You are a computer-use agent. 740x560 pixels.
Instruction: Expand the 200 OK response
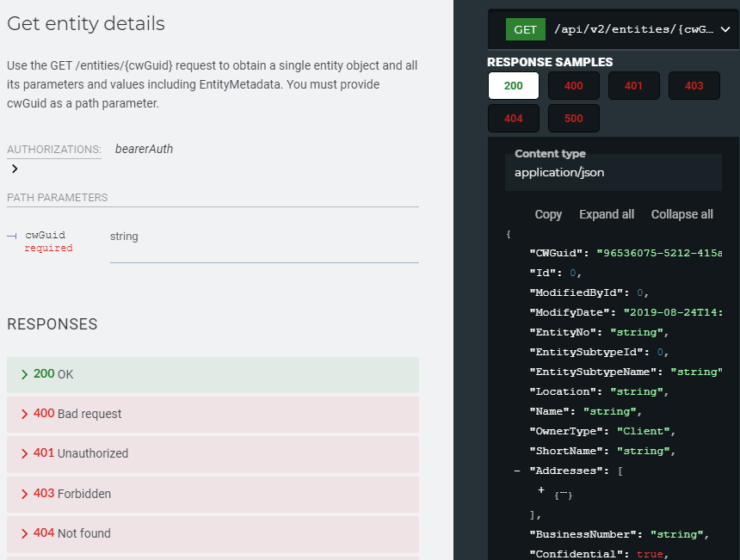pos(213,374)
